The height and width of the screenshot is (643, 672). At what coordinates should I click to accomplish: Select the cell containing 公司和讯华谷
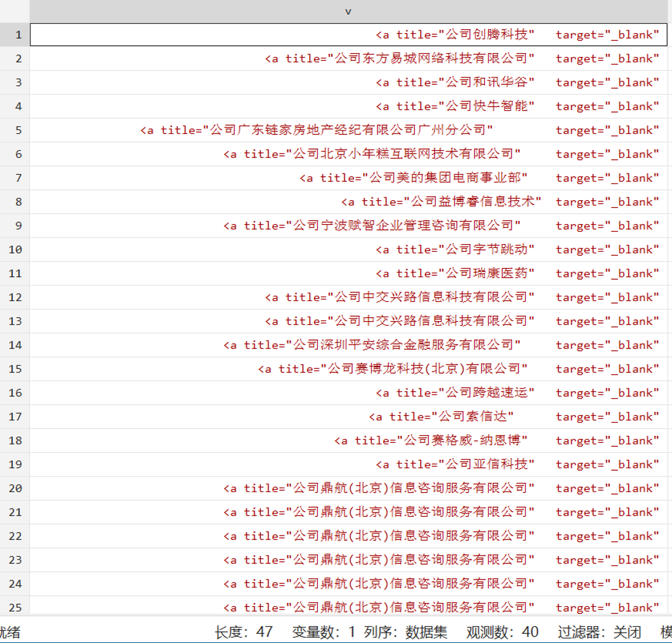click(348, 82)
